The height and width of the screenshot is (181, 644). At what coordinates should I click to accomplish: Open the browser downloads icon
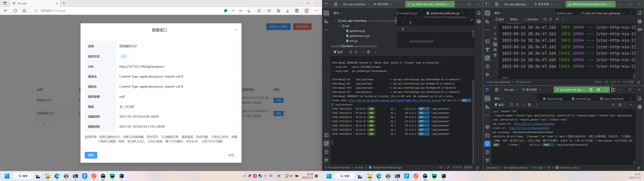pyautogui.click(x=287, y=11)
